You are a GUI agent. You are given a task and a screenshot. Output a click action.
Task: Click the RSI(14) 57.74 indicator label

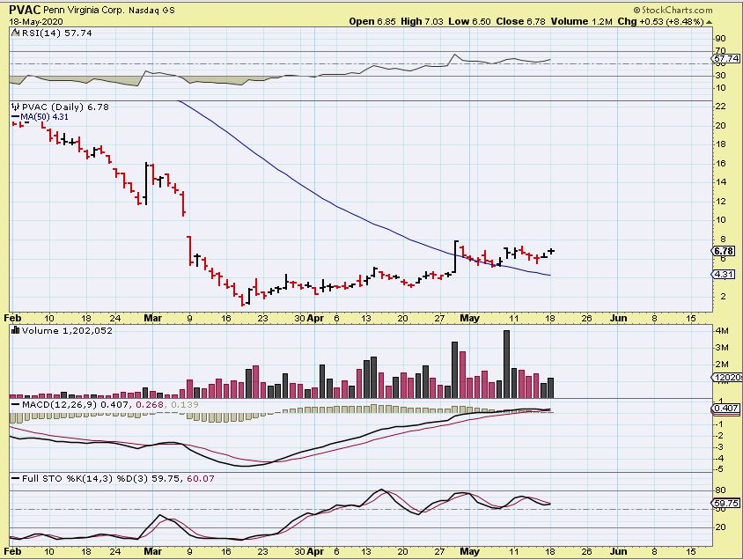pos(57,33)
